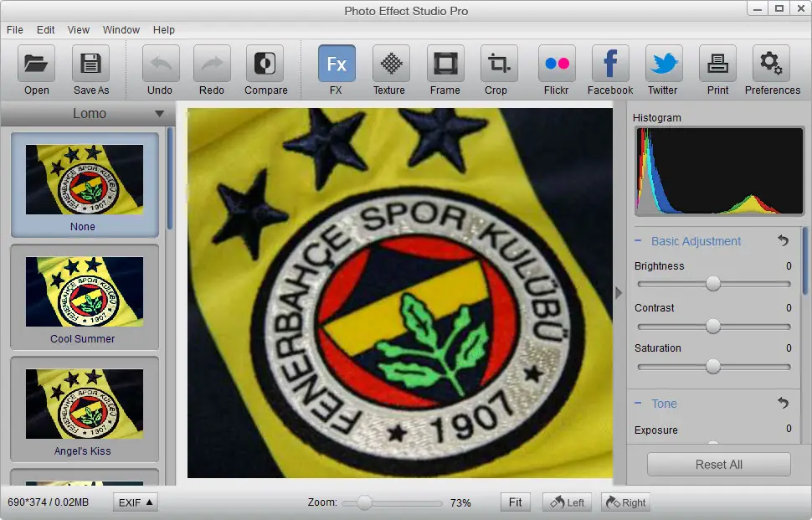Screen dimensions: 812x520
Task: Click the effects list scrollbar
Action: coord(170,178)
